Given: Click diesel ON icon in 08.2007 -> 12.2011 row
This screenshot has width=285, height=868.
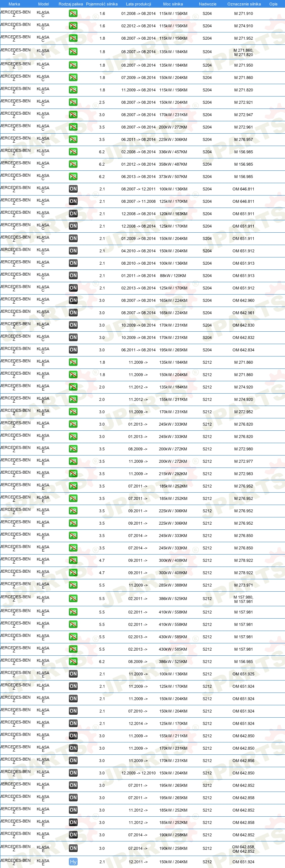Looking at the screenshot, I should (73, 189).
